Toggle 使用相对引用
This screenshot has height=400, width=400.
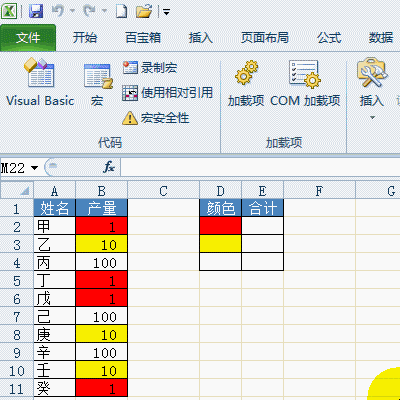167,93
